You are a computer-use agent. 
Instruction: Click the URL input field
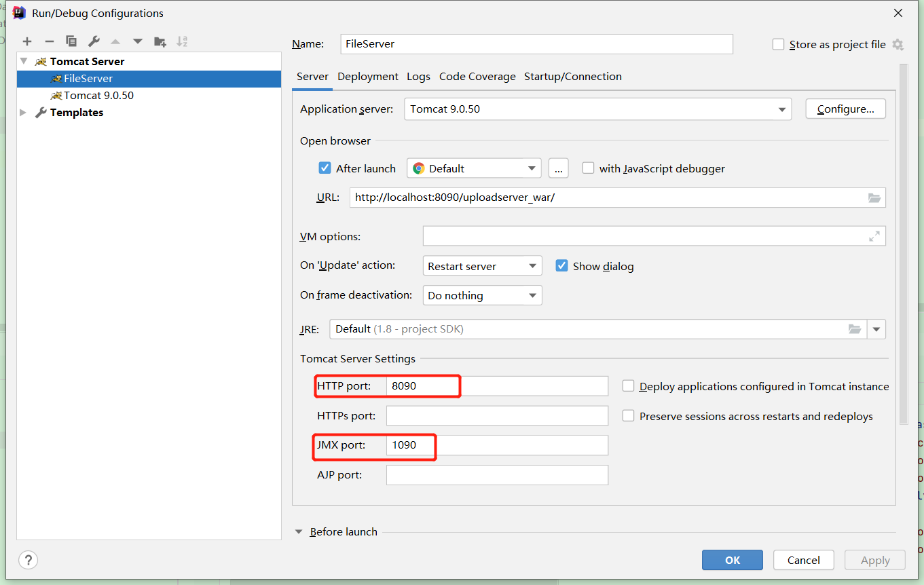618,197
